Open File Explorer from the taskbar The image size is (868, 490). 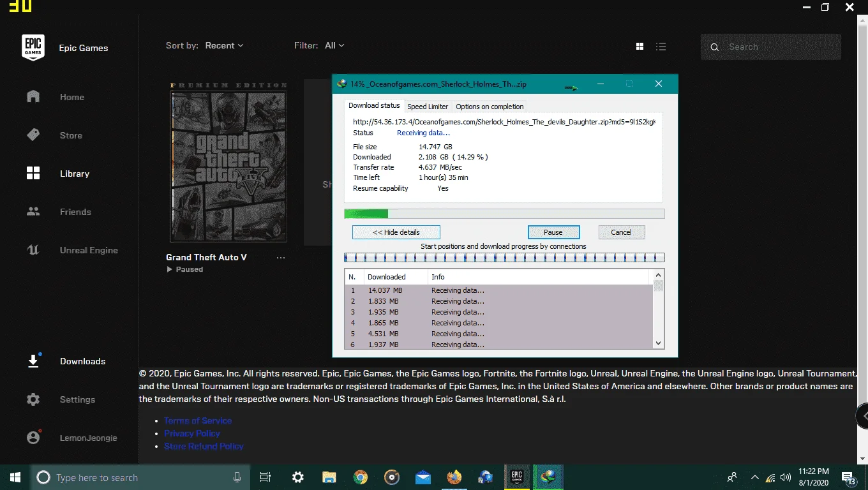click(x=329, y=477)
